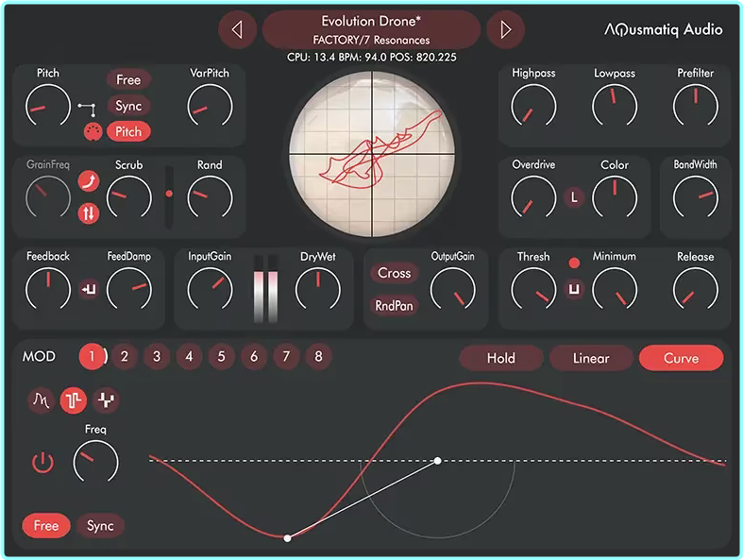Toggle the up-down arrows direction icon

click(89, 212)
